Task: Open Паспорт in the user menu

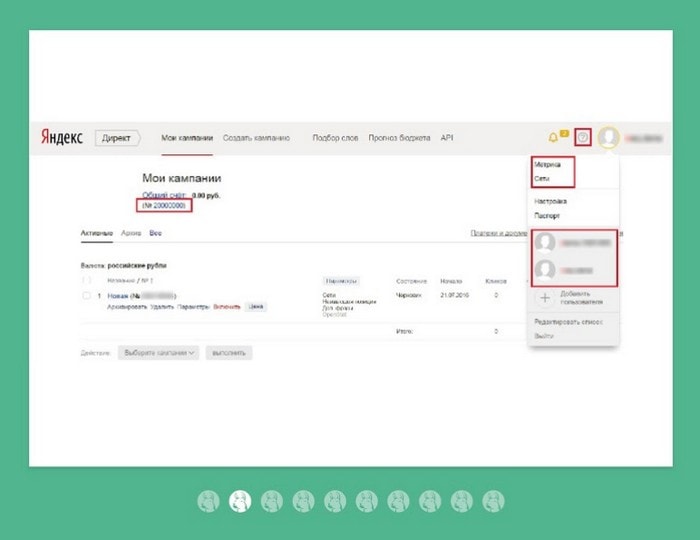Action: click(x=547, y=216)
